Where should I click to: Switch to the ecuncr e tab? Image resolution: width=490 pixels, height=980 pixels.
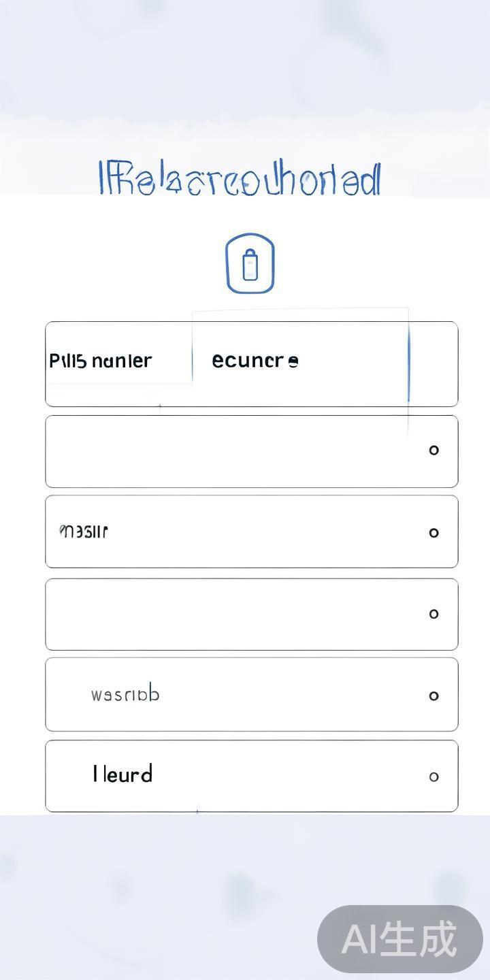click(x=255, y=361)
